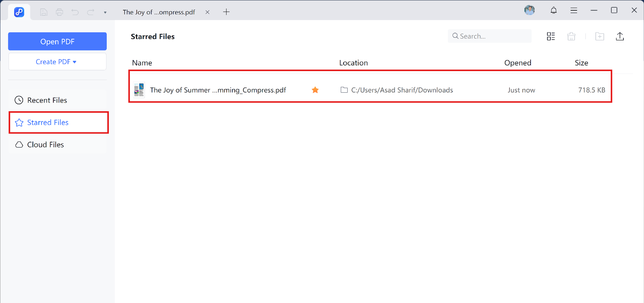Click the print icon in title bar

(59, 12)
